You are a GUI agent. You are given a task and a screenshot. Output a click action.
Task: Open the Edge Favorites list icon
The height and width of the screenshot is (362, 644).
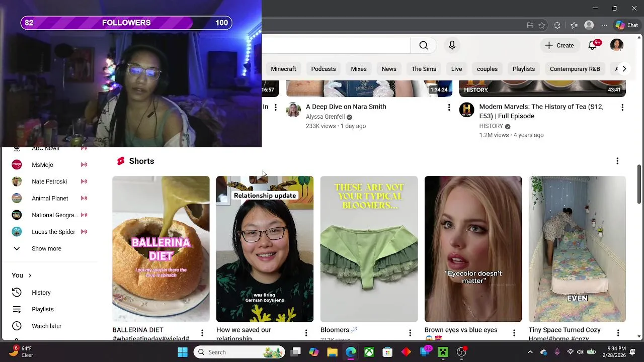(574, 25)
